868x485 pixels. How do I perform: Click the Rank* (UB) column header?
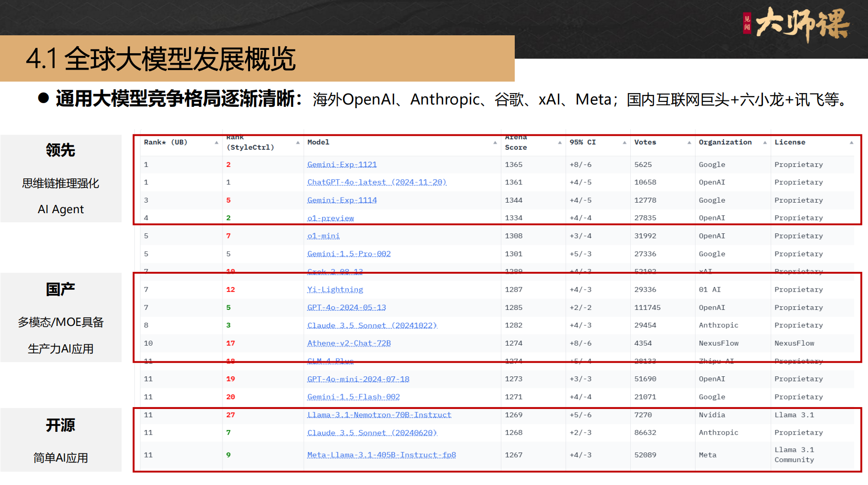tap(166, 143)
